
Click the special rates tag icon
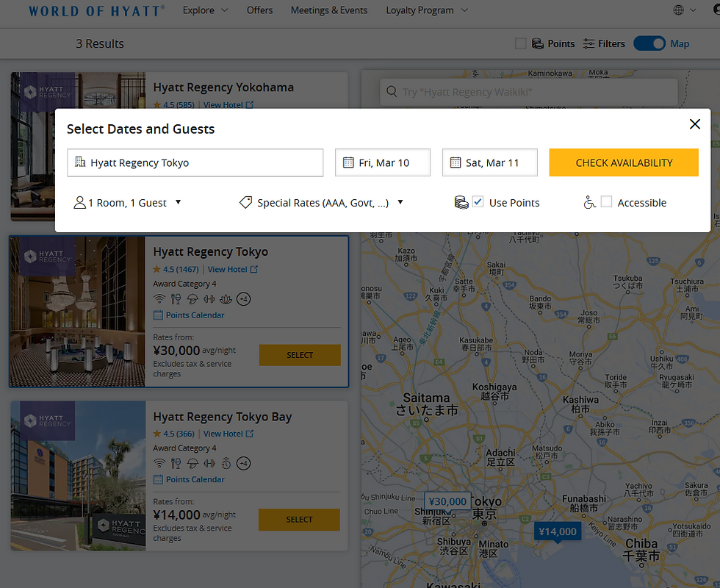(245, 203)
